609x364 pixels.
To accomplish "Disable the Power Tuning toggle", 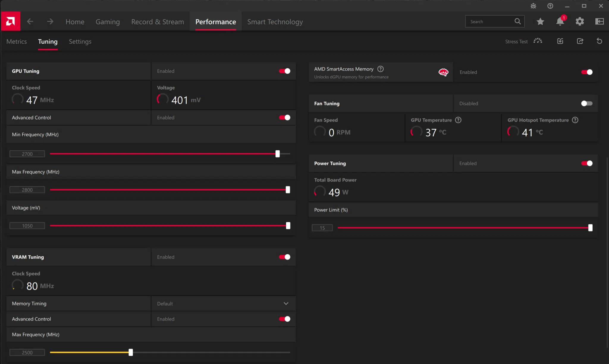I will coord(587,163).
